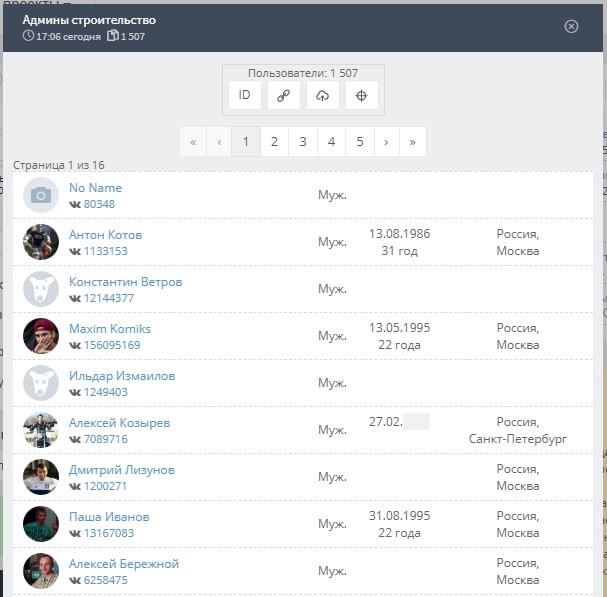Image resolution: width=607 pixels, height=597 pixels.
Task: Click the cloud upload icon button
Action: pos(322,95)
